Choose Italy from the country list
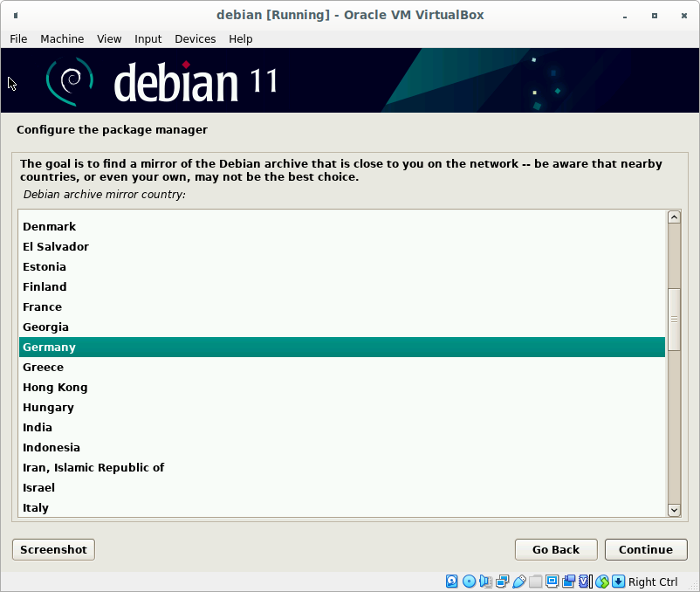The image size is (700, 592). point(36,507)
